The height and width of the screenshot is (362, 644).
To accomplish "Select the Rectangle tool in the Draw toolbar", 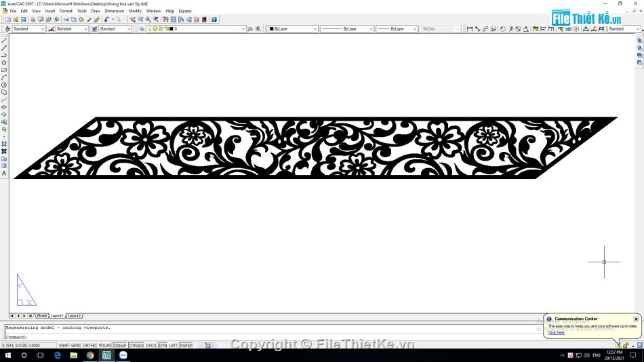I will pos(4,71).
